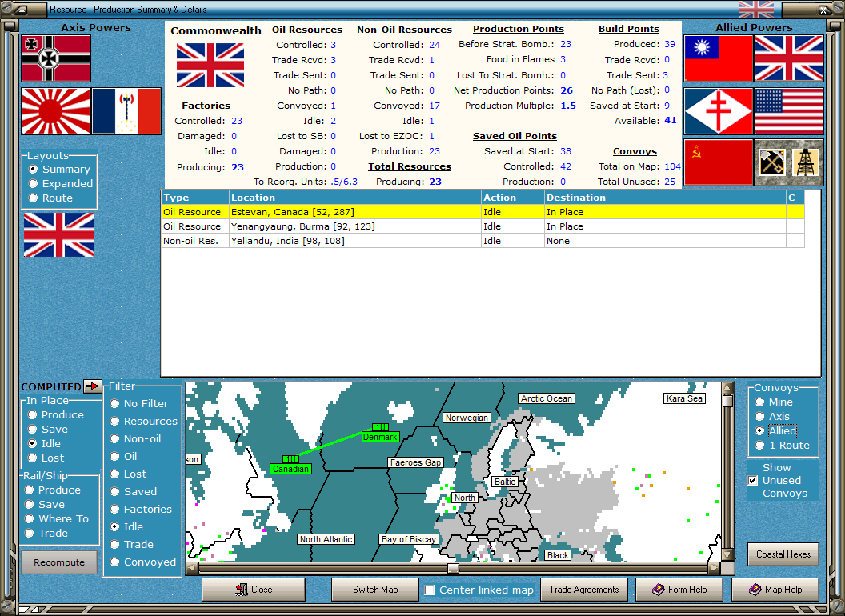This screenshot has height=616, width=845.
Task: Show 1 Route convoys option
Action: coord(783,445)
